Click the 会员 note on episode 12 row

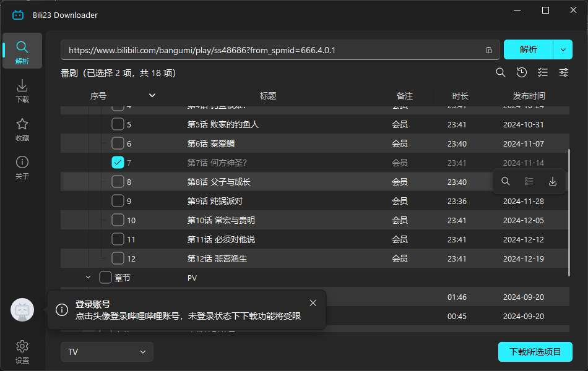pyautogui.click(x=400, y=258)
